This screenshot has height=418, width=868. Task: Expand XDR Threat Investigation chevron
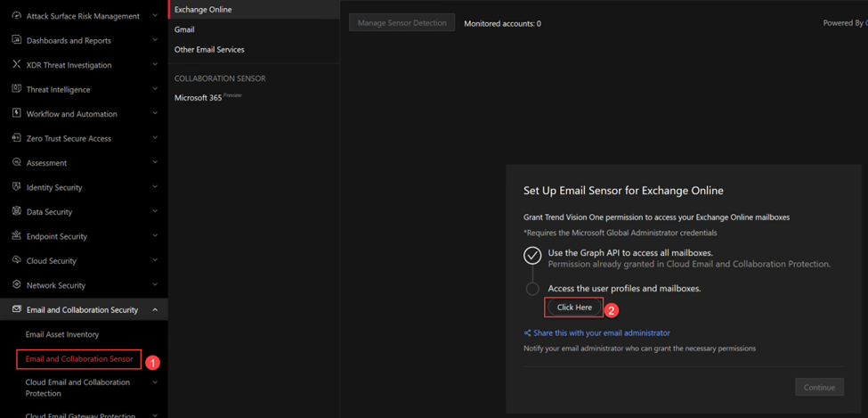pyautogui.click(x=155, y=65)
